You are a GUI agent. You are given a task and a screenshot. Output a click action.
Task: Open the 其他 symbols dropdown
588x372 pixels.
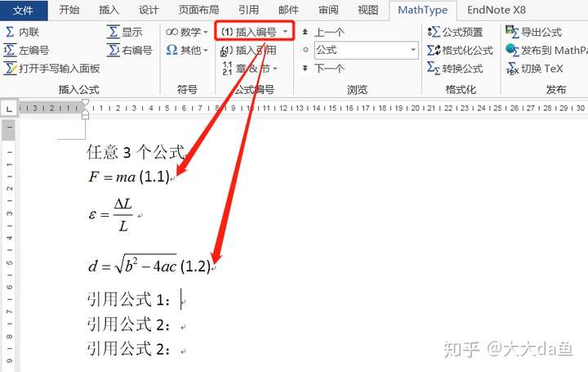tap(187, 50)
